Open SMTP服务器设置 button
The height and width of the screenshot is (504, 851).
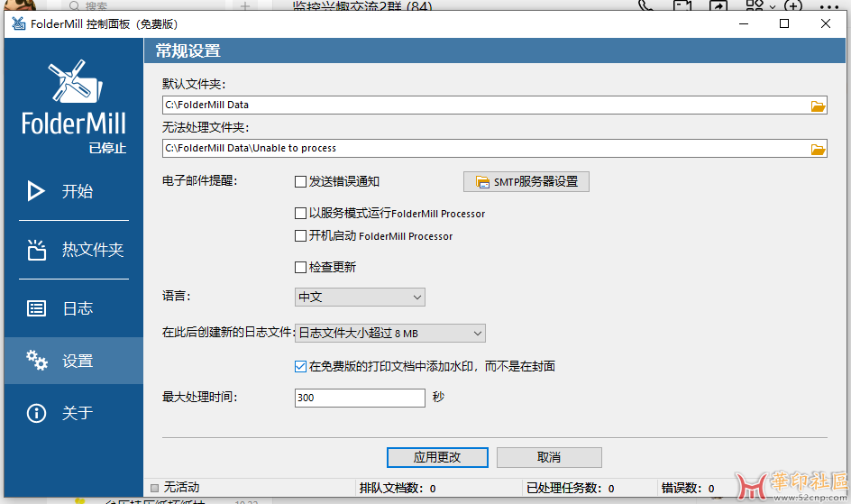point(526,182)
